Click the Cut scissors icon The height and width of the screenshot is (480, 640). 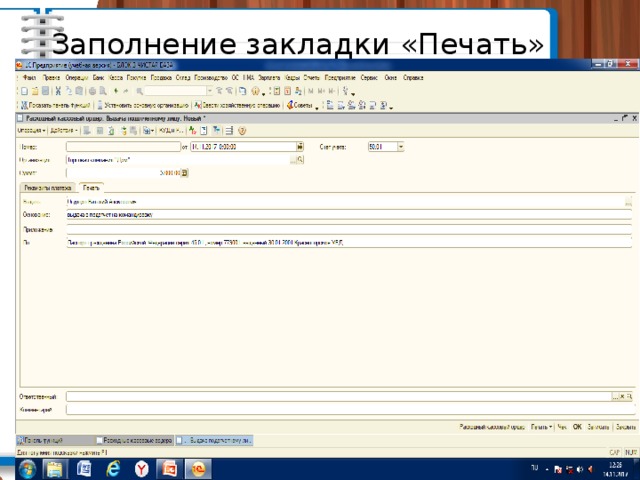point(58,91)
